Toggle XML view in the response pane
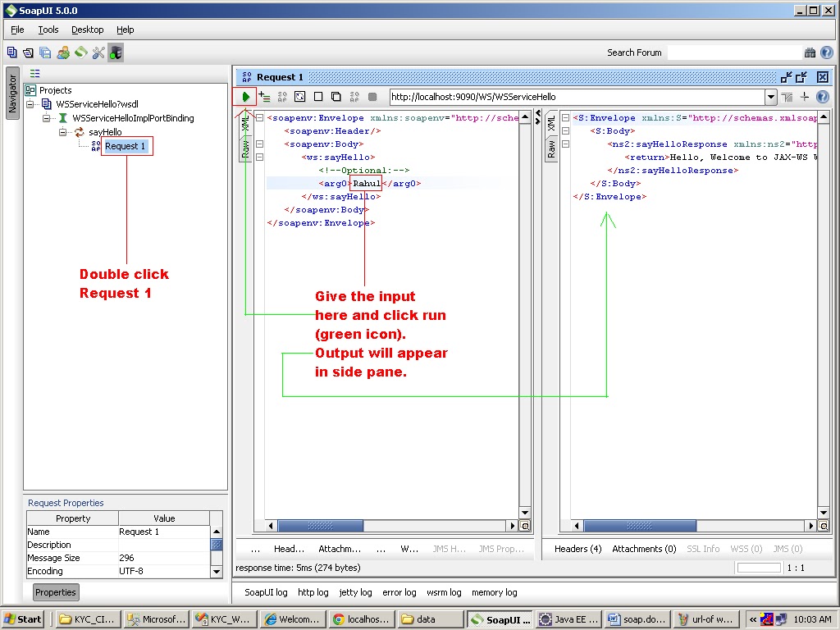Image resolution: width=840 pixels, height=630 pixels. (x=551, y=121)
